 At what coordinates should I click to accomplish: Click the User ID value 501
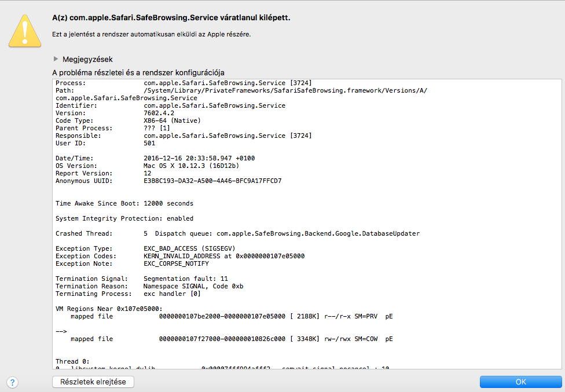click(149, 144)
